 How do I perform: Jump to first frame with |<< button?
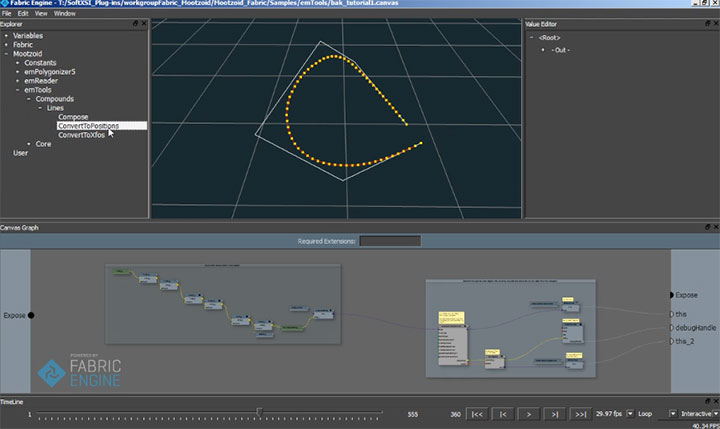click(477, 414)
